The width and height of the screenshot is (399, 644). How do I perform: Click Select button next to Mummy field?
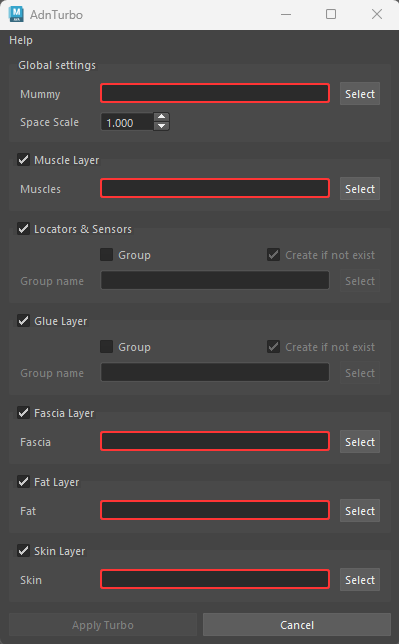[x=360, y=94]
